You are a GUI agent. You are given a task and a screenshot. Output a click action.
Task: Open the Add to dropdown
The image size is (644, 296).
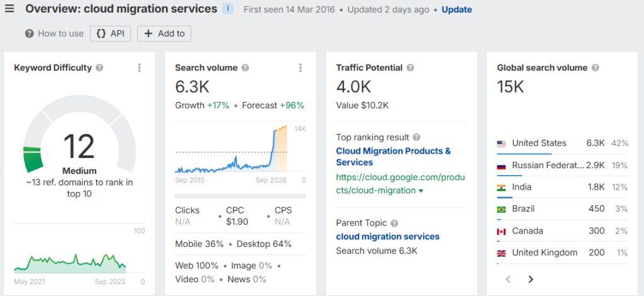point(164,33)
